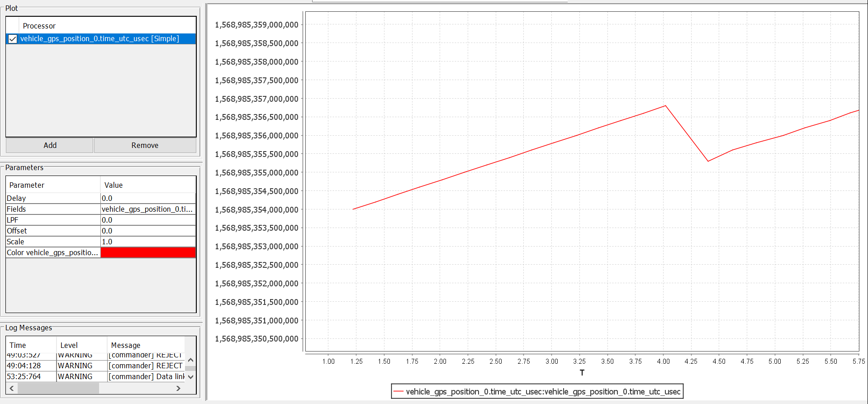This screenshot has height=404, width=868.
Task: Edit the Scale value 1.0
Action: (x=148, y=242)
